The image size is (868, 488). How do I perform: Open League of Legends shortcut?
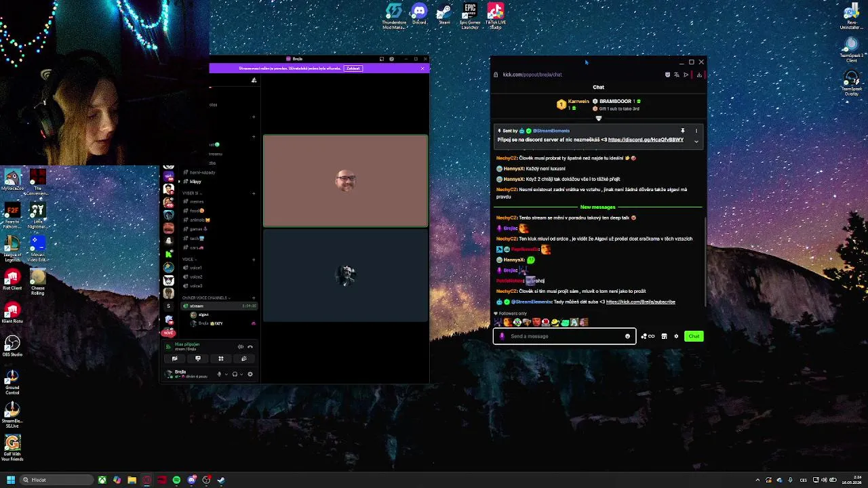tap(12, 248)
